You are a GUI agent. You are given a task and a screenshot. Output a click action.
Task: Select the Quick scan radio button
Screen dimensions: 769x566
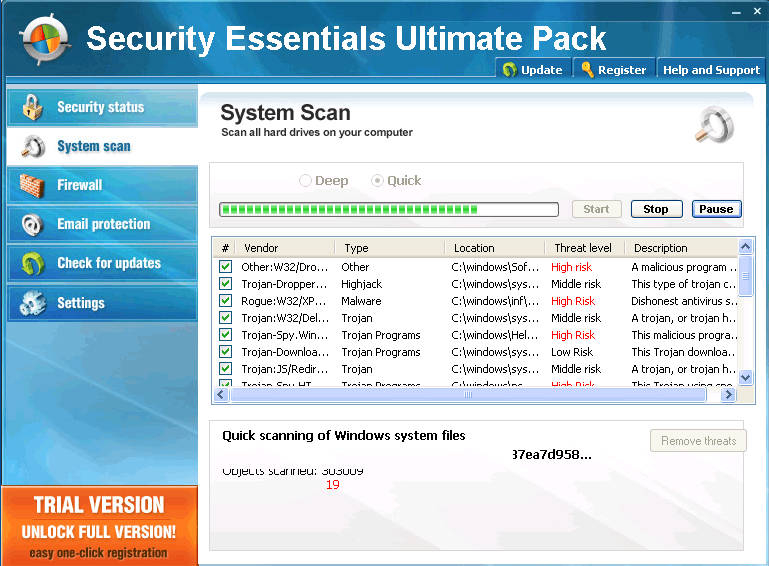tap(377, 181)
